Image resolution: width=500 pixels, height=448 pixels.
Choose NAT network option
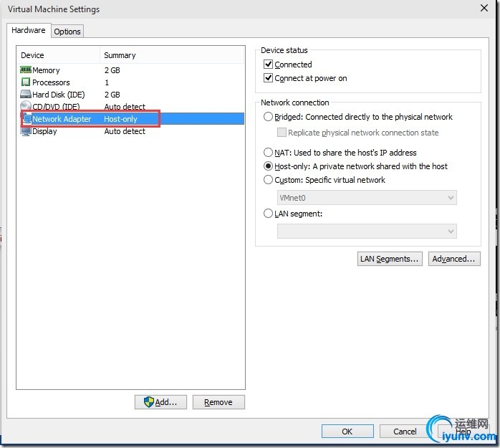(x=268, y=152)
